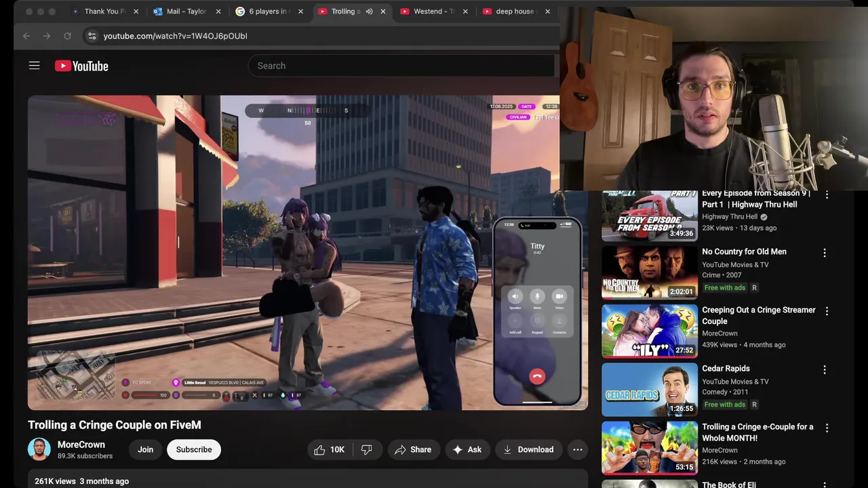Image resolution: width=868 pixels, height=488 pixels.
Task: Click the Highway Thru Hell verified badge
Action: pyautogui.click(x=764, y=217)
